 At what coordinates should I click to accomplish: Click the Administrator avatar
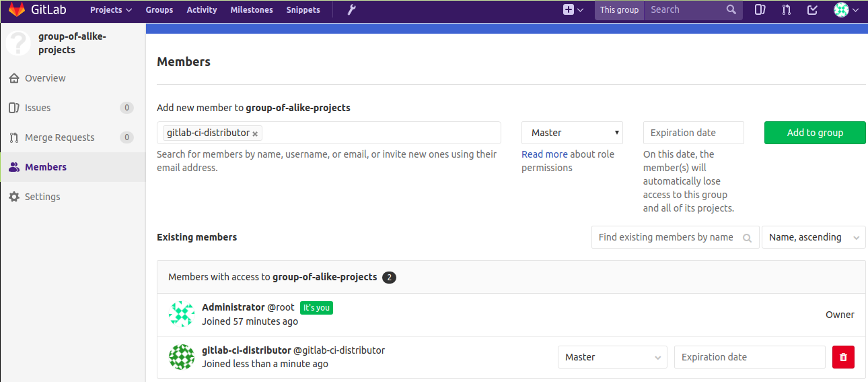tap(182, 315)
